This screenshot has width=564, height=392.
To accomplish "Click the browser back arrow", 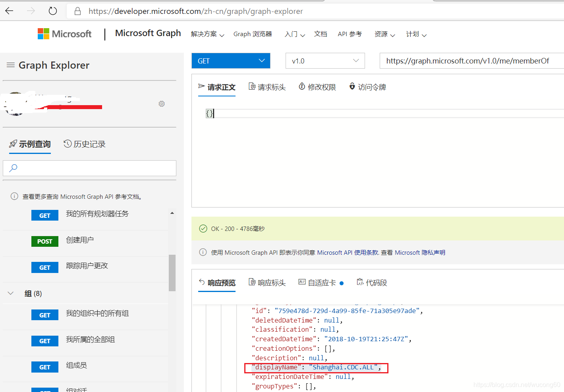I will tap(10, 11).
